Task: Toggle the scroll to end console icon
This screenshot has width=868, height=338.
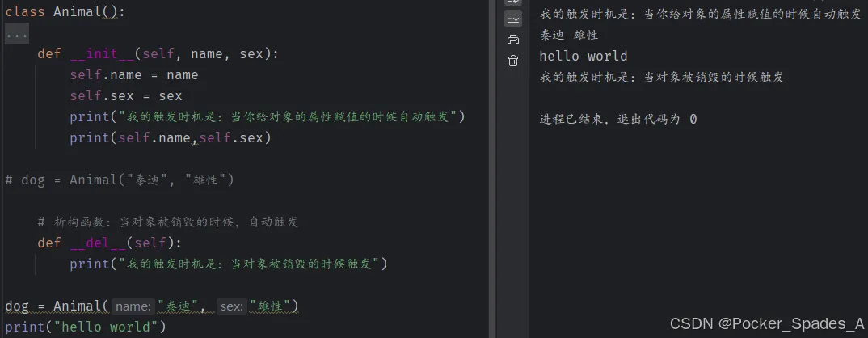Action: click(513, 18)
